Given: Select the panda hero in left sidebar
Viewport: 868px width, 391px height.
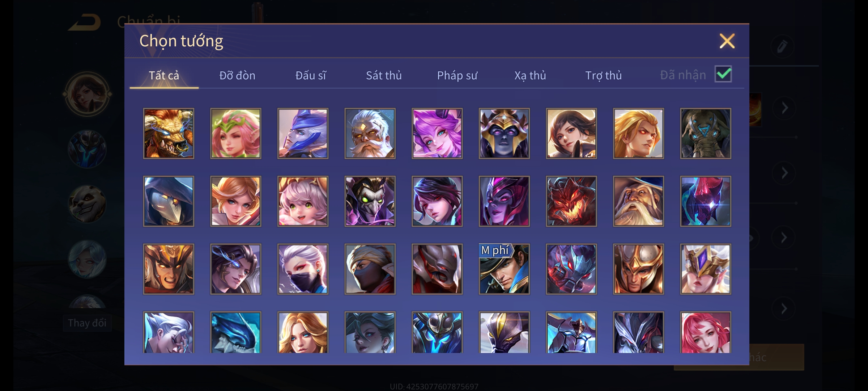Looking at the screenshot, I should pos(87,204).
